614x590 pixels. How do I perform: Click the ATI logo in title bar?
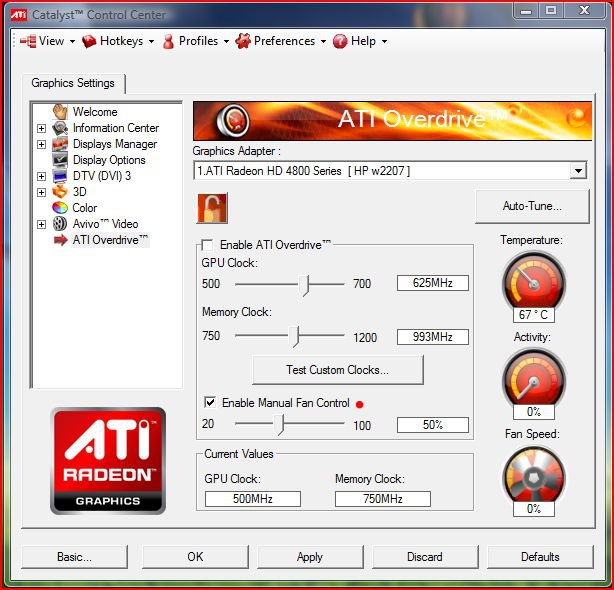point(18,15)
